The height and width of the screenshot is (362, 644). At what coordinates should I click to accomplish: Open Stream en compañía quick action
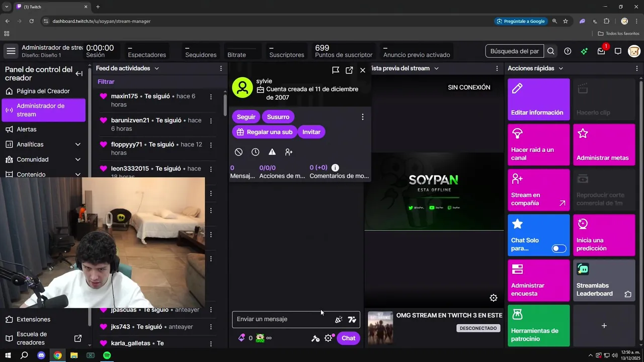[x=538, y=190]
